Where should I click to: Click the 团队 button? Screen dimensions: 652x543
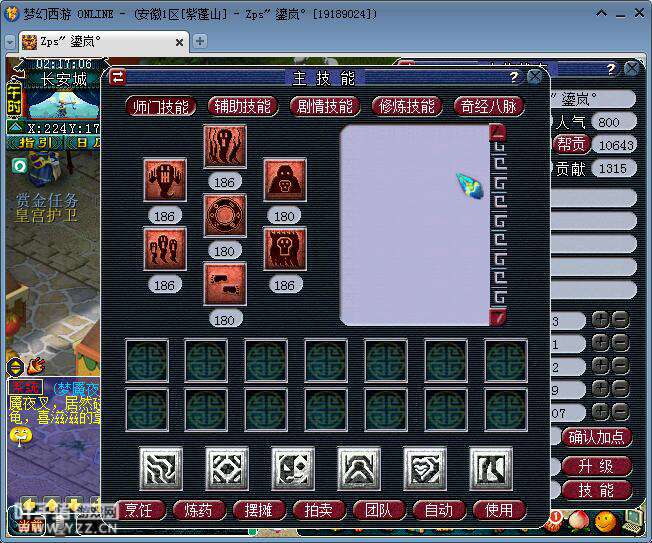379,510
